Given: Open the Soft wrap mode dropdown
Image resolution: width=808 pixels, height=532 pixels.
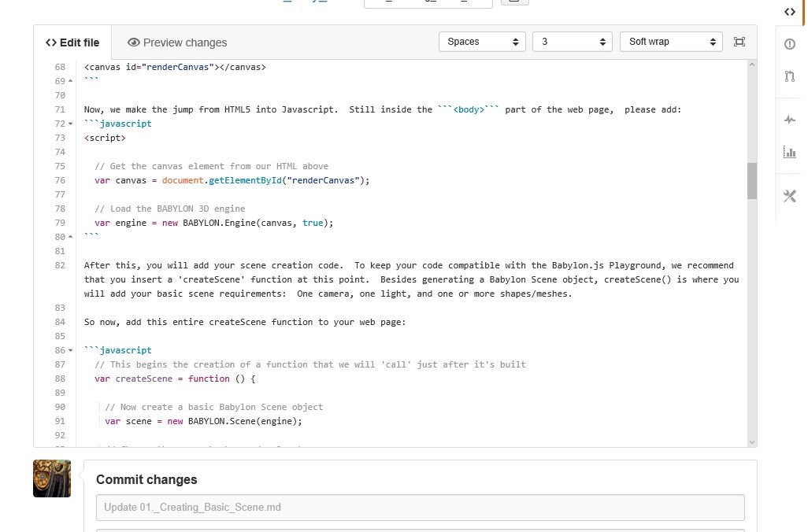Looking at the screenshot, I should point(672,42).
